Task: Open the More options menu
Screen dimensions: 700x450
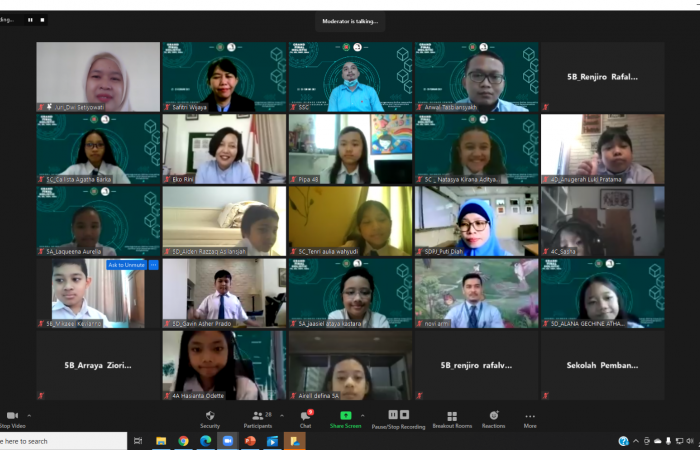Action: (529, 418)
